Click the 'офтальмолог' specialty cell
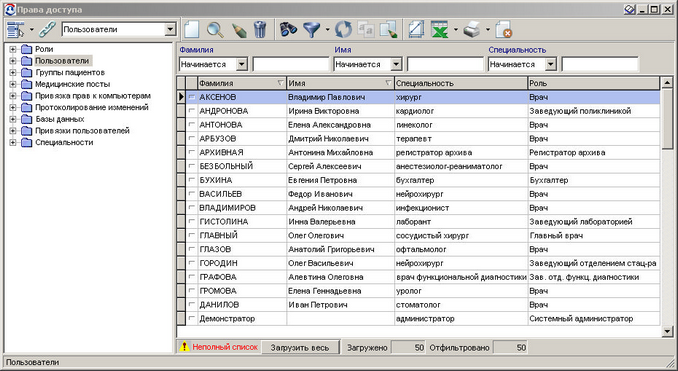 (x=461, y=249)
